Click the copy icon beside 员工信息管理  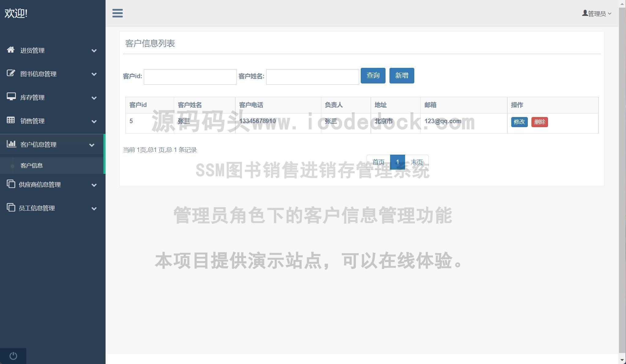click(x=11, y=208)
